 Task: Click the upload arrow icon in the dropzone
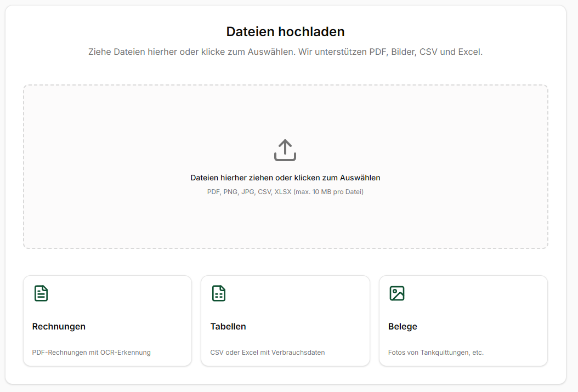point(285,149)
